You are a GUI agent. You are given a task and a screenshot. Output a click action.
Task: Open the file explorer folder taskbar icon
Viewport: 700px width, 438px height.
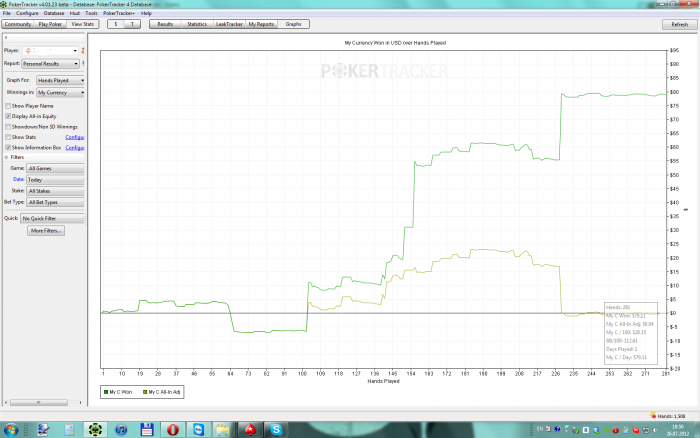(223, 430)
